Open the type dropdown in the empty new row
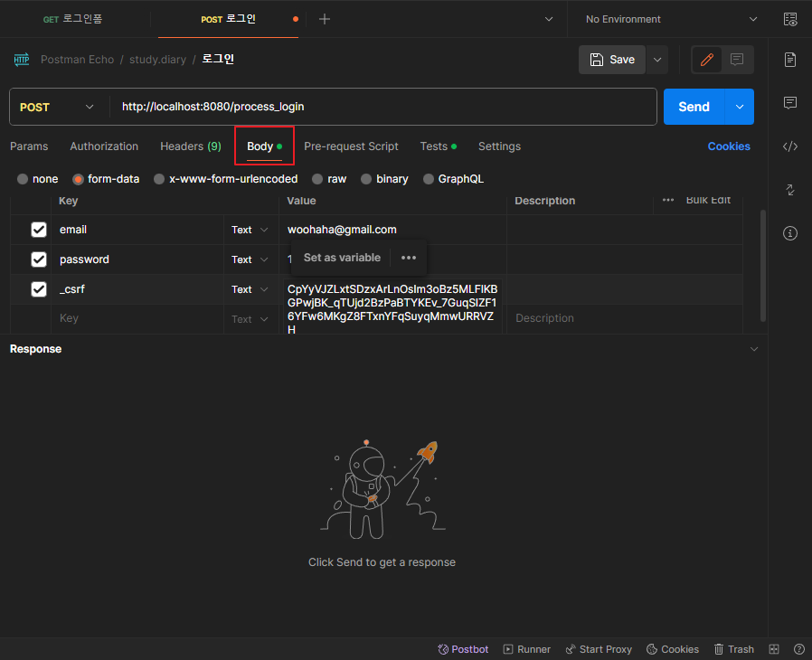The height and width of the screenshot is (660, 812). coord(250,319)
